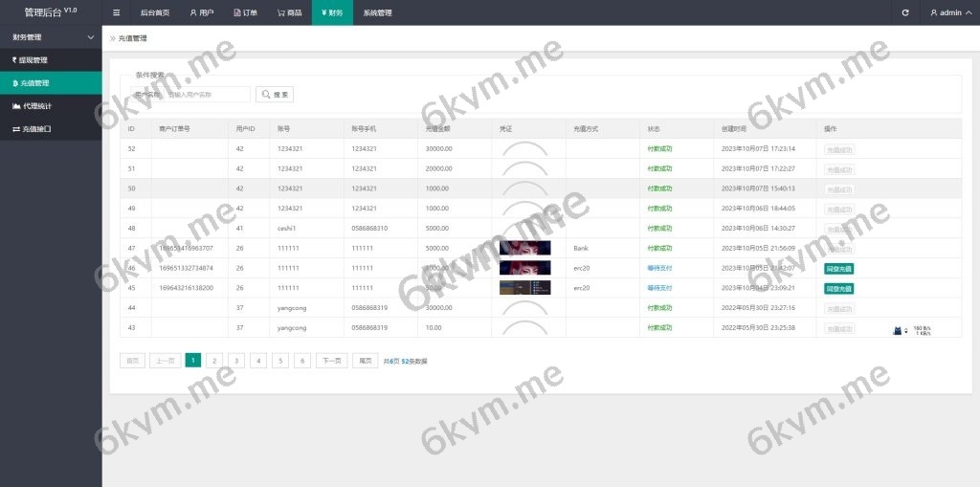The image size is (980, 487).
Task: Collapse the 财务管理 sidebar group
Action: [51, 37]
